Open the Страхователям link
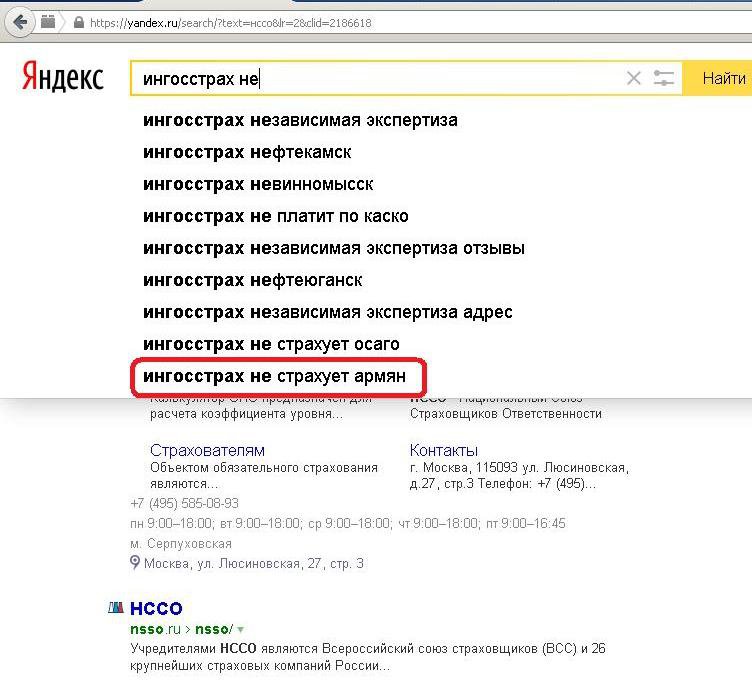The height and width of the screenshot is (690, 752). tap(207, 450)
